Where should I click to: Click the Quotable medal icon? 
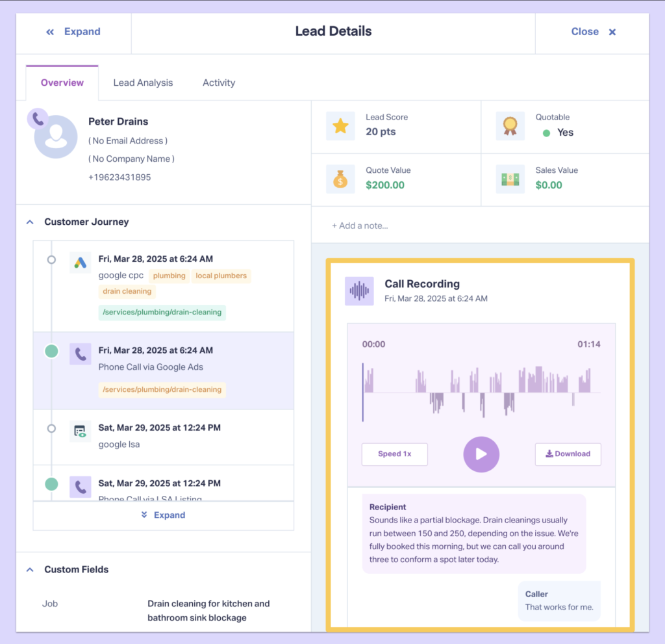(x=510, y=125)
